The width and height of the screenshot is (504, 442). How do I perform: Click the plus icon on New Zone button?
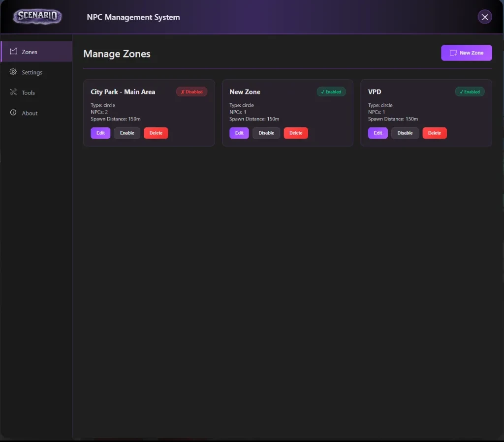click(453, 53)
